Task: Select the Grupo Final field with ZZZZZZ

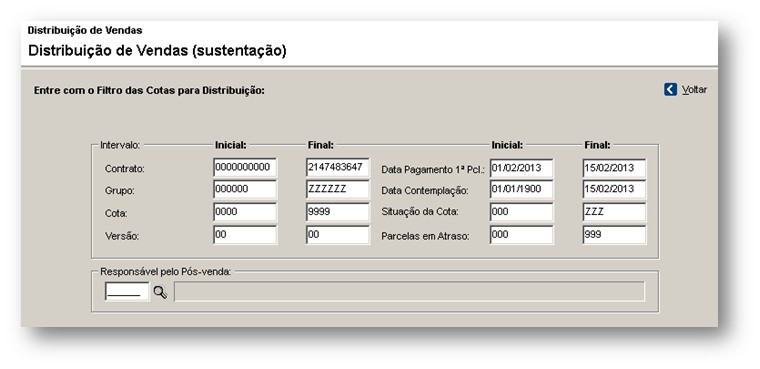Action: (338, 190)
